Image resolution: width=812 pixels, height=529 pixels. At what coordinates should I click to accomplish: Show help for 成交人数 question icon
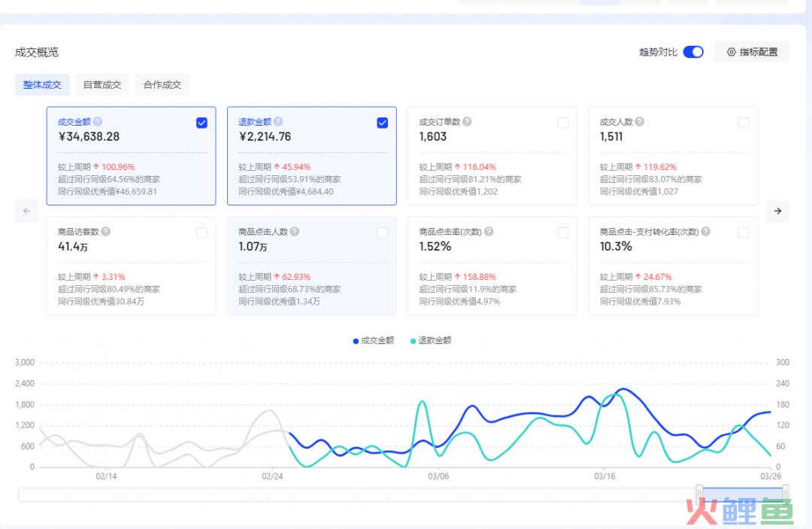(640, 122)
